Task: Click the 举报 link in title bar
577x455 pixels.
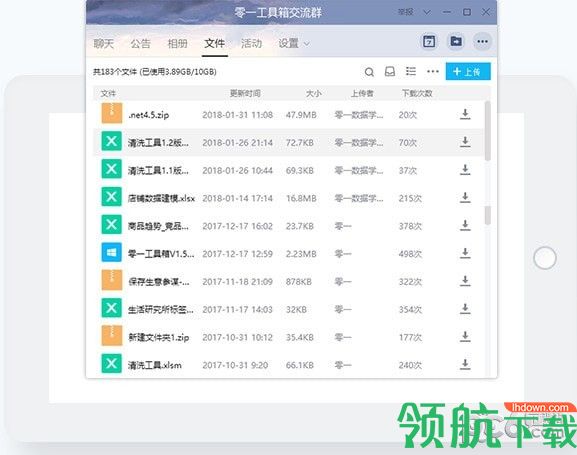Action: pos(406,12)
